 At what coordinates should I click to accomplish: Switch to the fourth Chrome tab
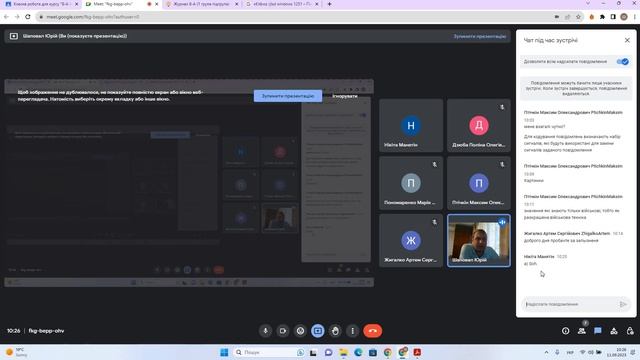(282, 4)
